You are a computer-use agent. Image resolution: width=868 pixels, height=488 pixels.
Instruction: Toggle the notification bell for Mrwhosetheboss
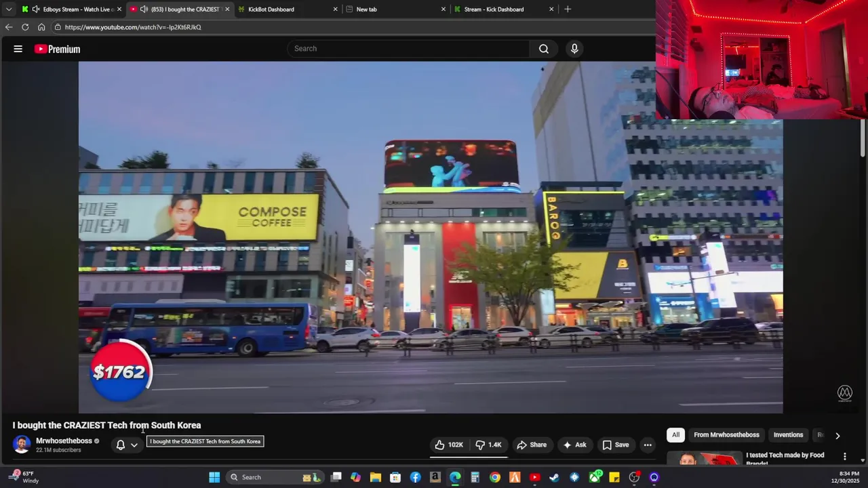[120, 445]
